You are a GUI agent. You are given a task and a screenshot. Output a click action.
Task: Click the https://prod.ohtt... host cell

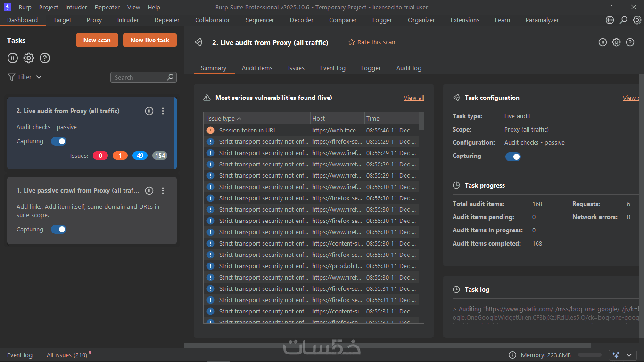338,266
